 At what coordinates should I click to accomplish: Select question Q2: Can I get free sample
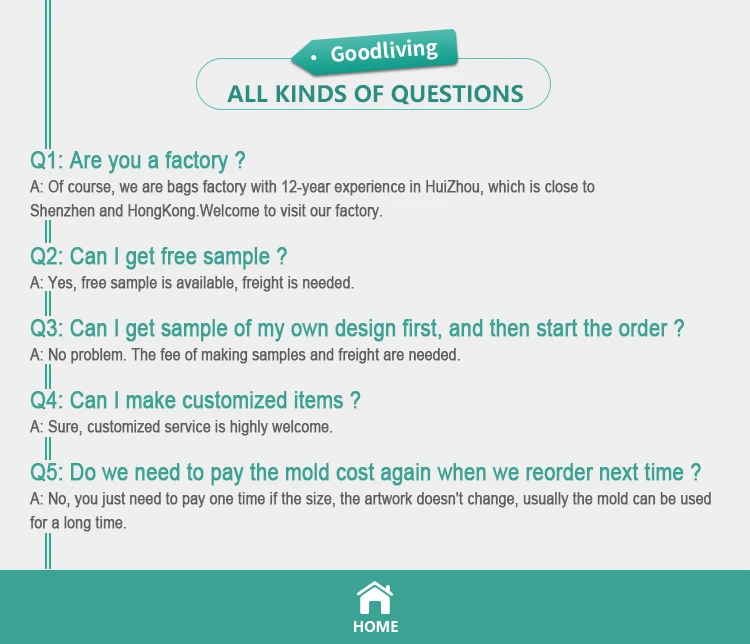click(x=158, y=256)
